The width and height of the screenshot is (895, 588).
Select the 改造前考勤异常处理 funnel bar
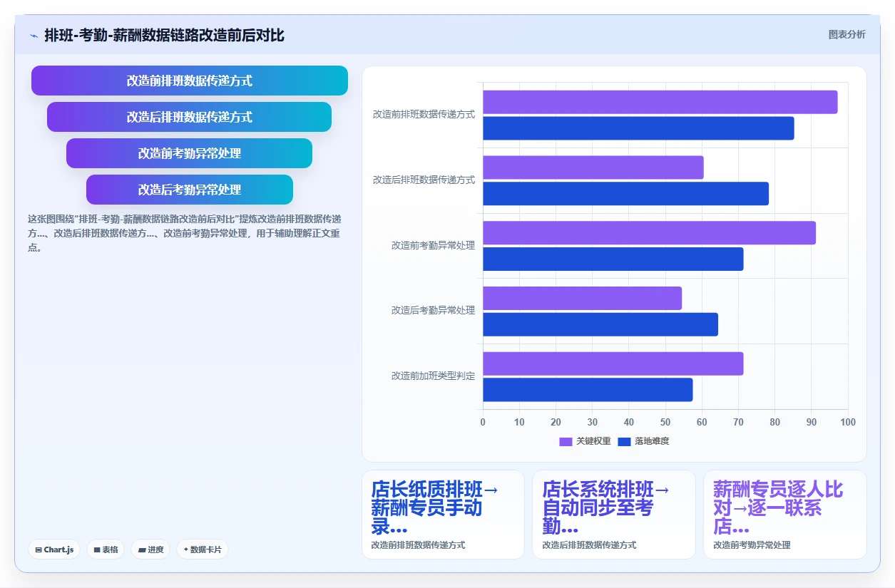pos(190,153)
